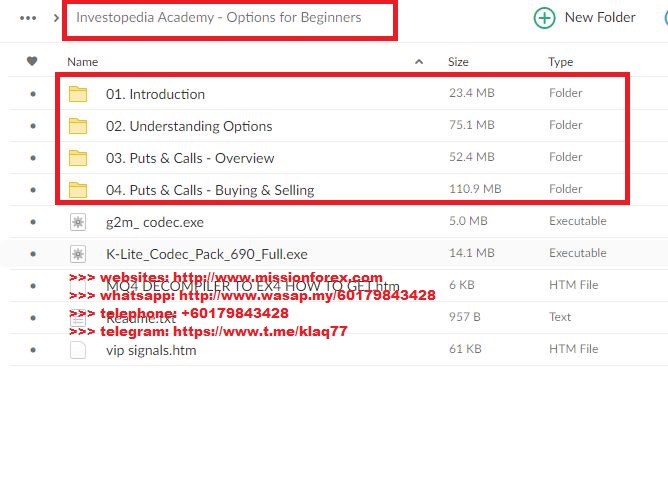The width and height of the screenshot is (668, 484).
Task: Open Investopedia Academy - Options for Beginners breadcrumb
Action: [219, 17]
